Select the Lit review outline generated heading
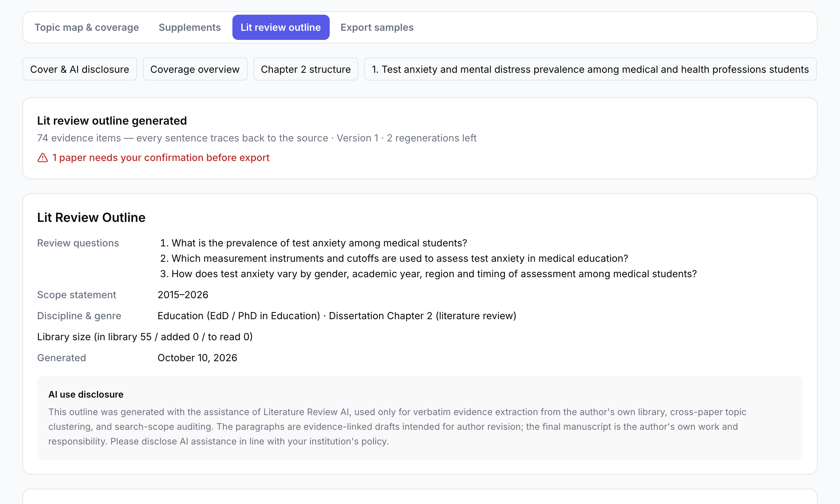Screen dimensions: 840x504 [112, 121]
